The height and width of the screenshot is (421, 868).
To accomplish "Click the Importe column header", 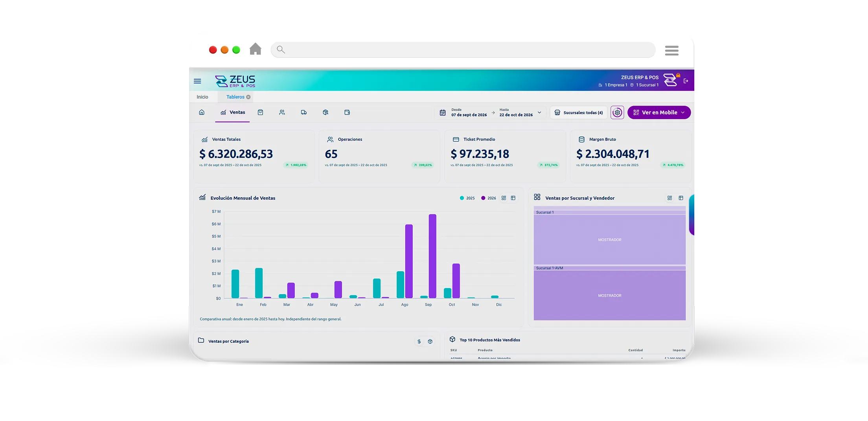I will [x=679, y=350].
